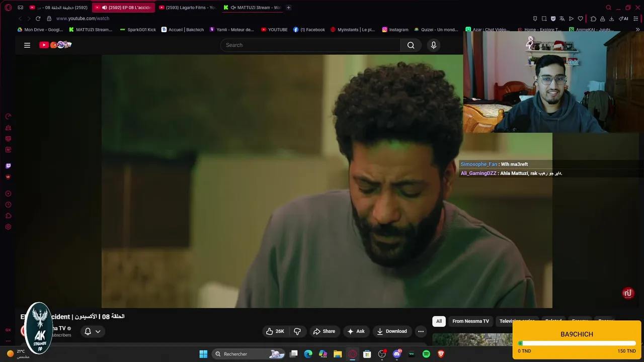
Task: Expand the notification bell chevron dropdown
Action: pos(98,331)
